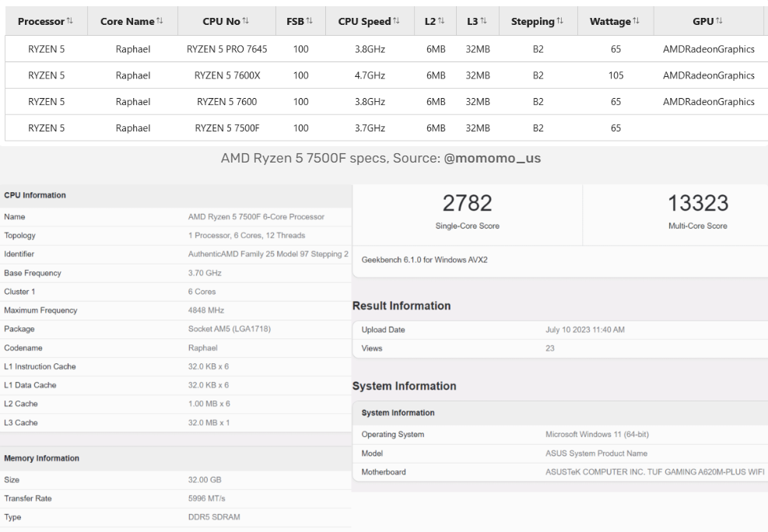Click AMDRadeonGraphics in the 7600X row
This screenshot has height=532, width=768.
point(709,75)
